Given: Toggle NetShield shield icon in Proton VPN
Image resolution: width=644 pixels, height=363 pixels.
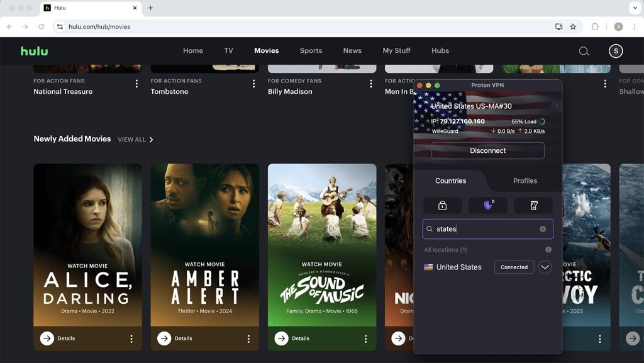Looking at the screenshot, I should (488, 205).
